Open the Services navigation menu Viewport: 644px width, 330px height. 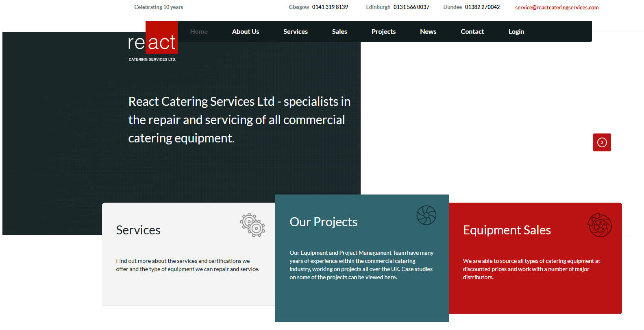tap(295, 32)
